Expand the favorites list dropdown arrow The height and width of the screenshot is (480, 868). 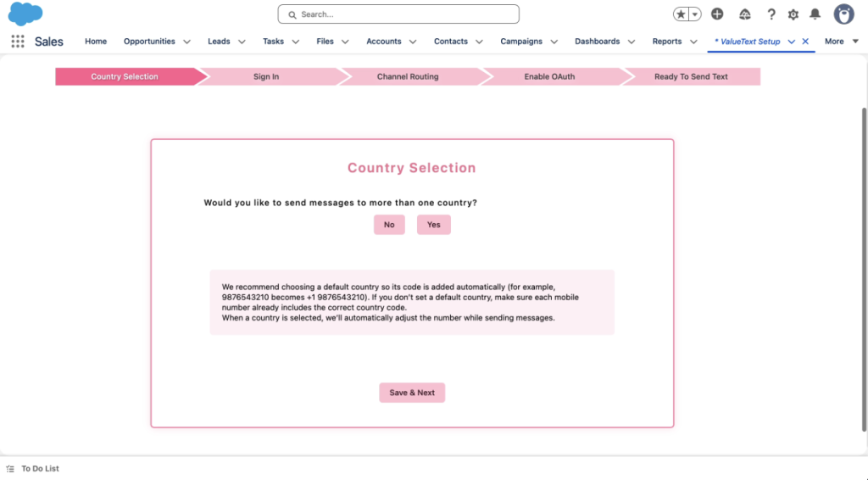(x=695, y=14)
